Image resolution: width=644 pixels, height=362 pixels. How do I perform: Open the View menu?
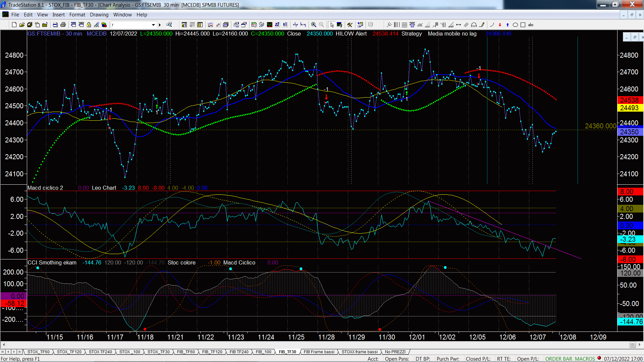tap(43, 15)
